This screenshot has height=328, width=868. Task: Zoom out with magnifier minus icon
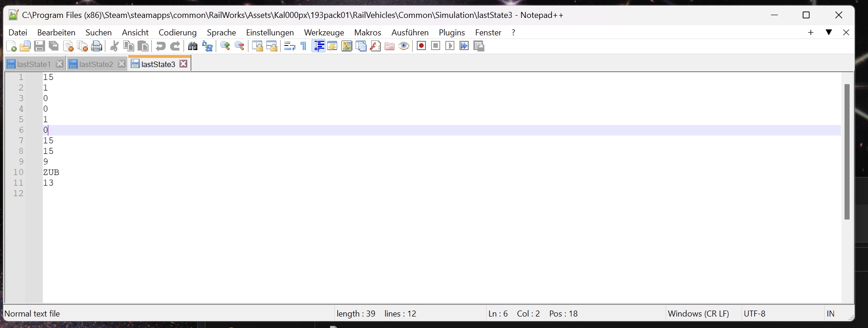coord(239,46)
